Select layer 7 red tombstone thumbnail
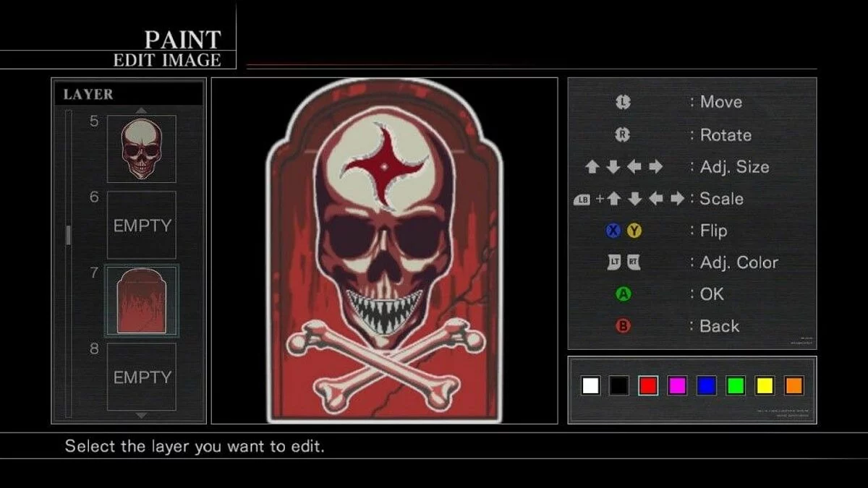868x488 pixels. click(142, 301)
